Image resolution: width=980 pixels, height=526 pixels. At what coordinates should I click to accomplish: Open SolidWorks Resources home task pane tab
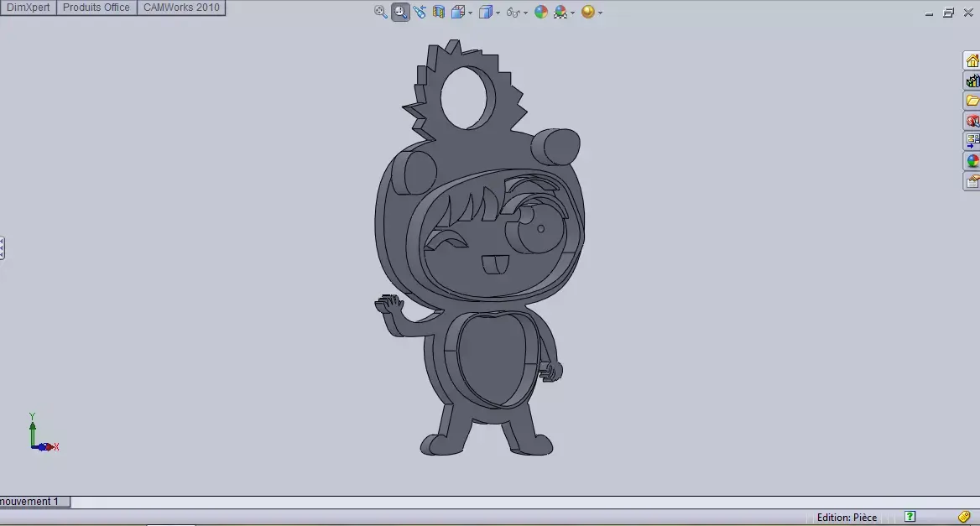tap(972, 60)
